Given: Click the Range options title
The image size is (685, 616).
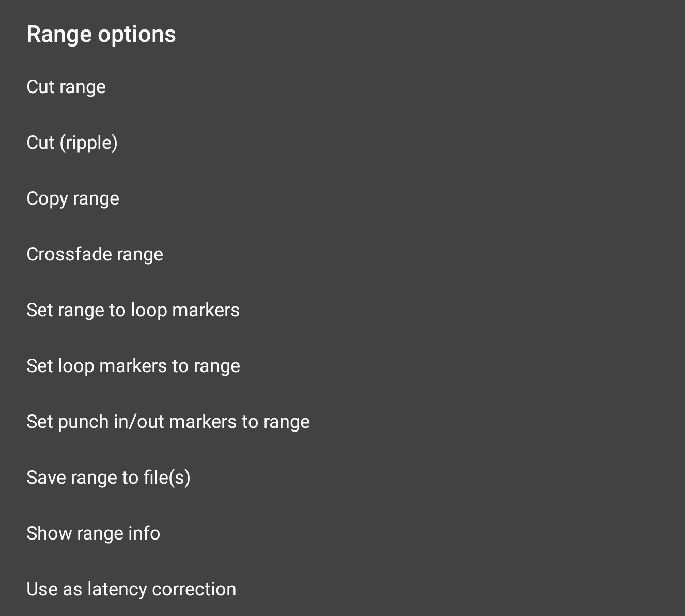Looking at the screenshot, I should pyautogui.click(x=101, y=34).
